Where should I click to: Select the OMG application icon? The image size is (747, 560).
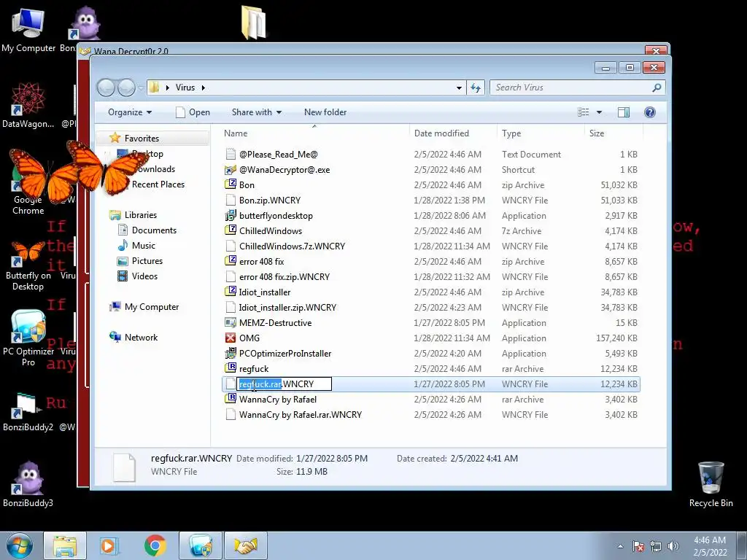click(231, 338)
